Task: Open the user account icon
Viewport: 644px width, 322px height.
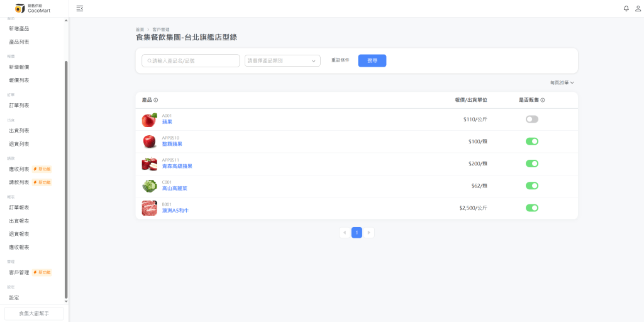Action: pyautogui.click(x=638, y=8)
